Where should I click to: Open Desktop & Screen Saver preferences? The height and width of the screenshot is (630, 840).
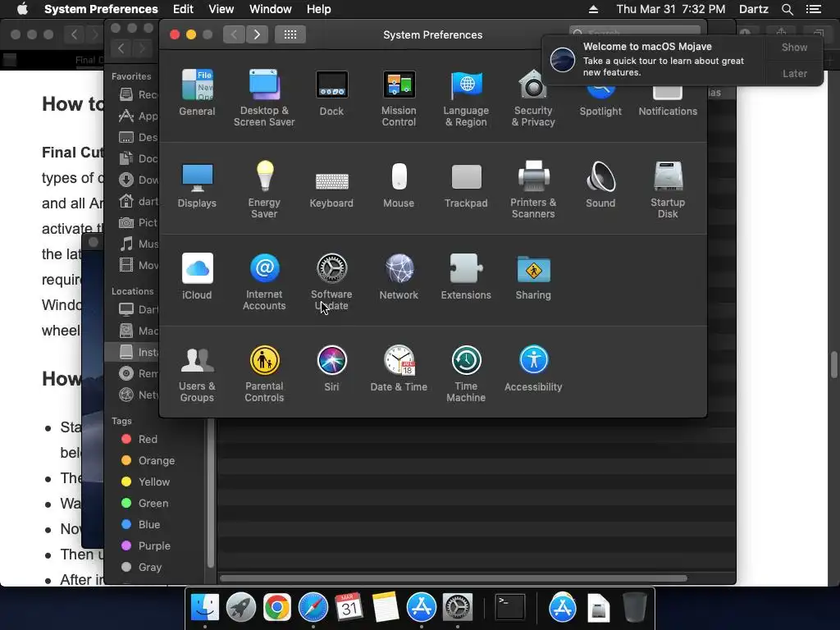click(264, 98)
